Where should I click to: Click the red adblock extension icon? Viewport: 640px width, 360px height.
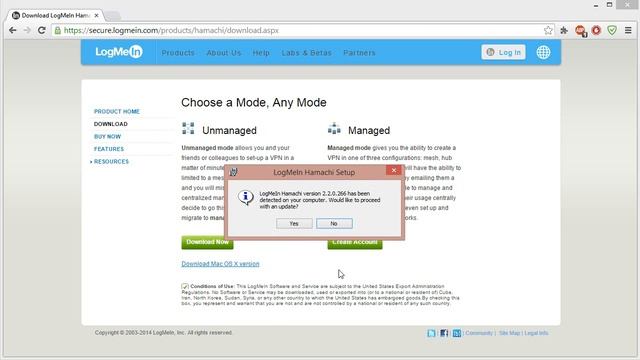tap(580, 31)
